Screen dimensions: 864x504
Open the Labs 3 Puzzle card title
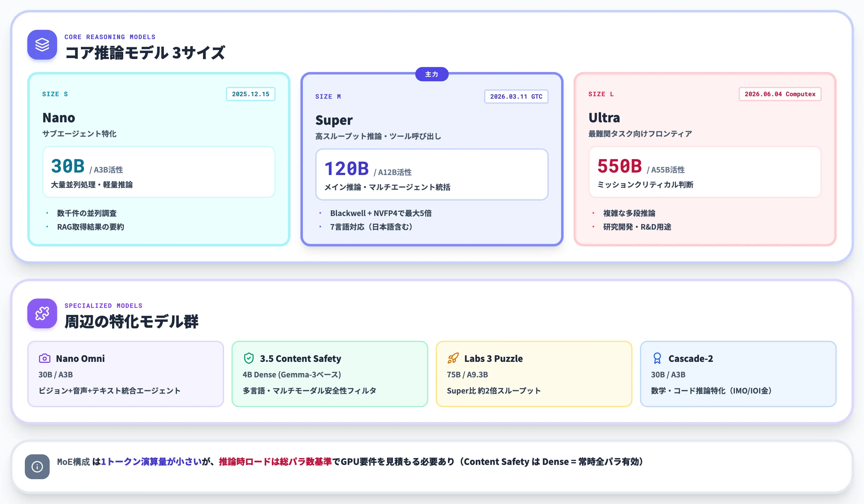click(493, 359)
